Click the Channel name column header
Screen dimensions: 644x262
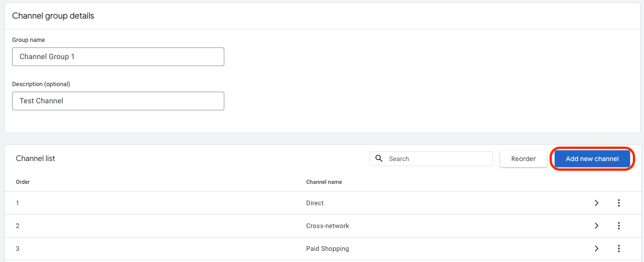tap(324, 182)
